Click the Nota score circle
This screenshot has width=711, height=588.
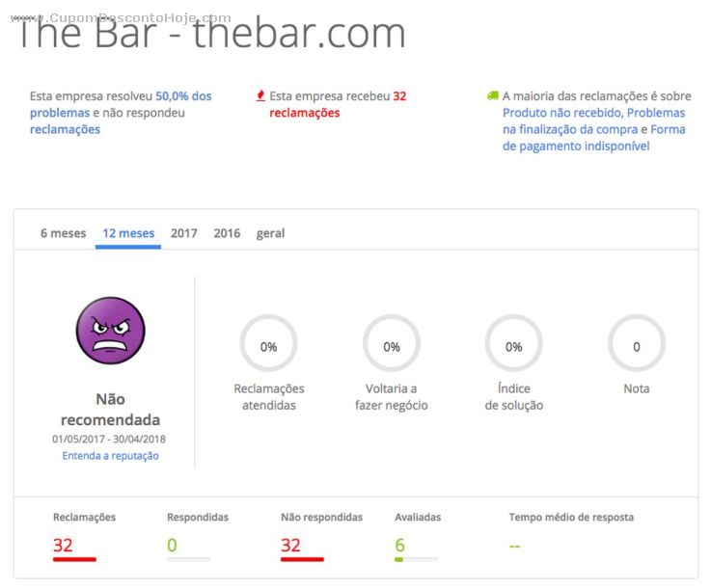point(637,343)
